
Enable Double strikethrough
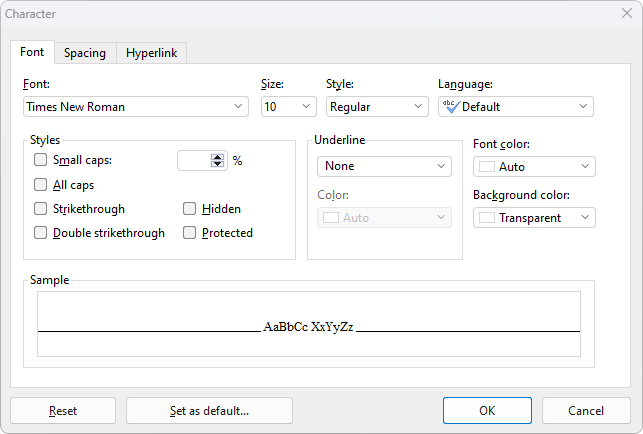pyautogui.click(x=40, y=233)
